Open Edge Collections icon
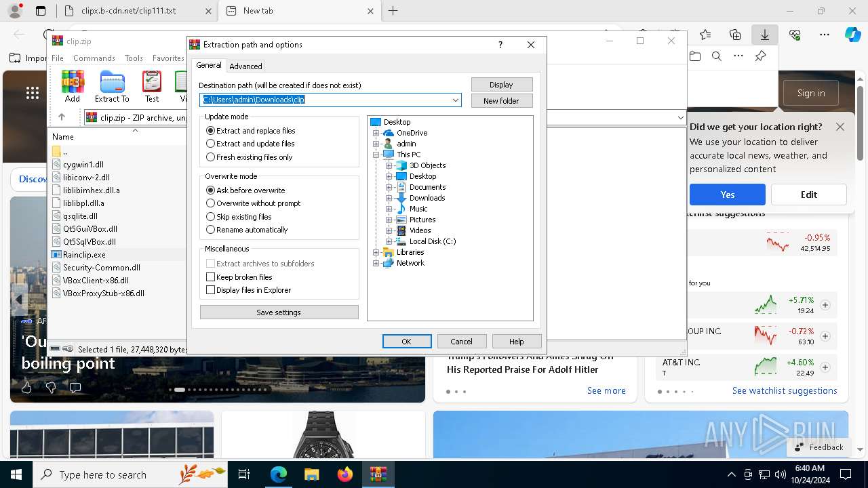Image resolution: width=868 pixels, height=488 pixels. click(735, 35)
